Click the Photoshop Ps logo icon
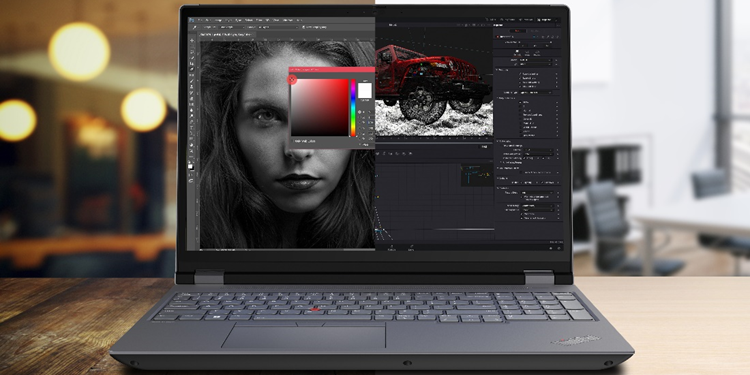750x375 pixels. pyautogui.click(x=191, y=20)
